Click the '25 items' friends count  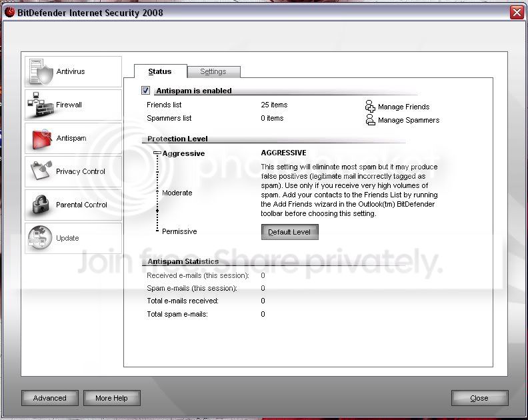274,105
